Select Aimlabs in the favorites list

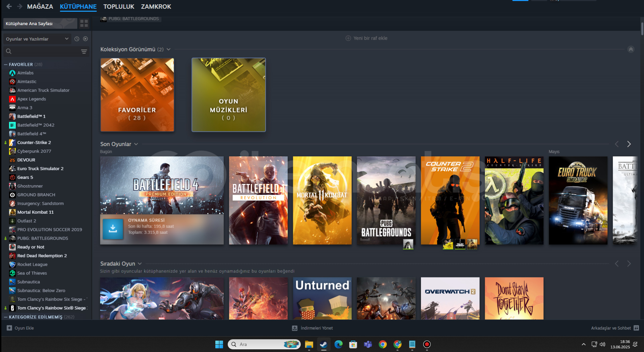[x=25, y=73]
